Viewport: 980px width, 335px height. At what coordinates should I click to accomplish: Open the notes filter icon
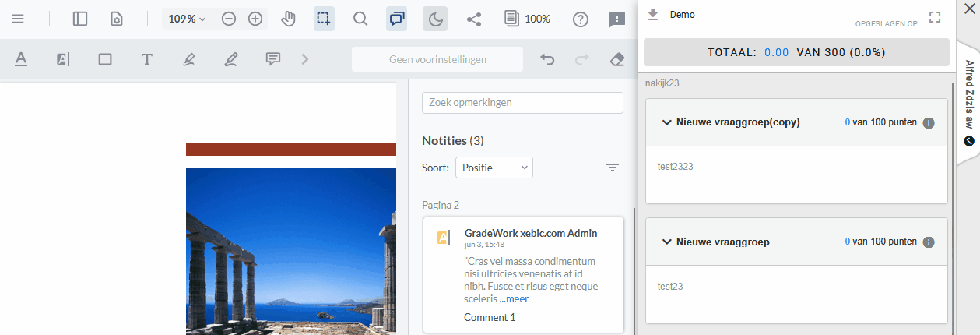pos(613,167)
